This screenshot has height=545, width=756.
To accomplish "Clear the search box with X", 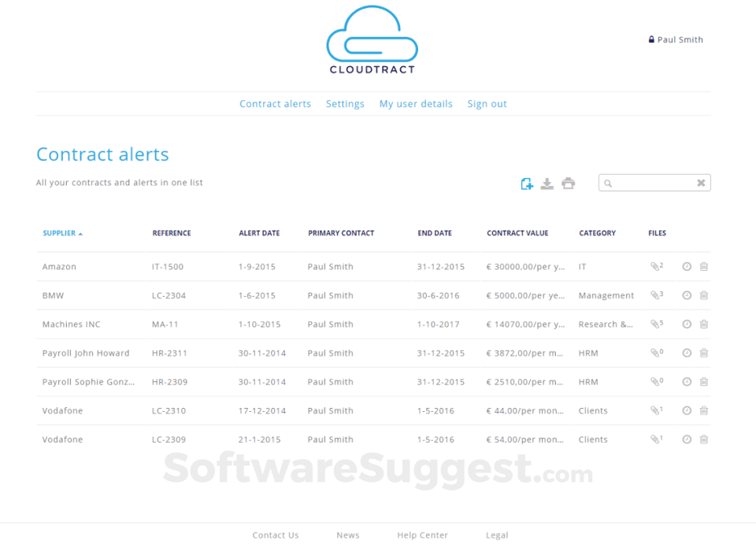I will click(x=700, y=184).
